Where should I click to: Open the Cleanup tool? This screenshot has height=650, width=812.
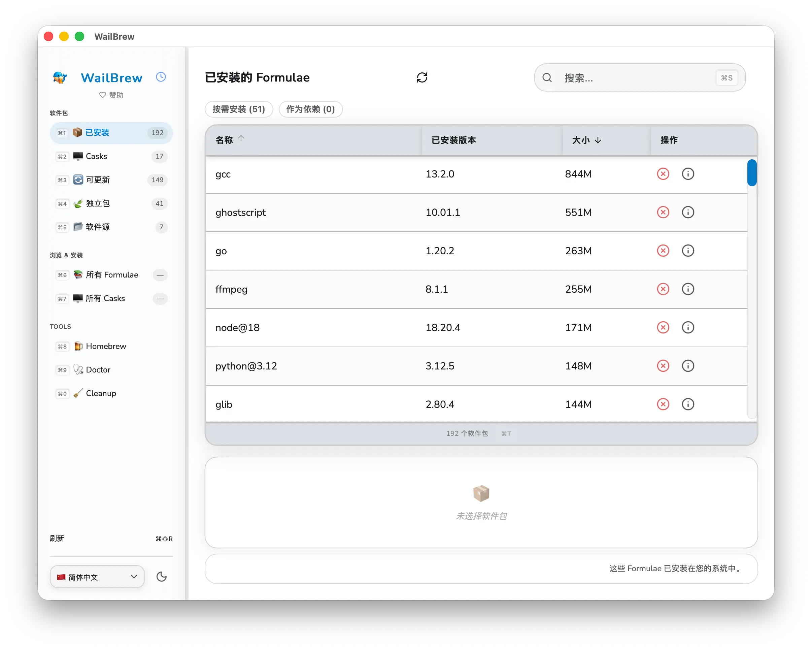coord(111,393)
